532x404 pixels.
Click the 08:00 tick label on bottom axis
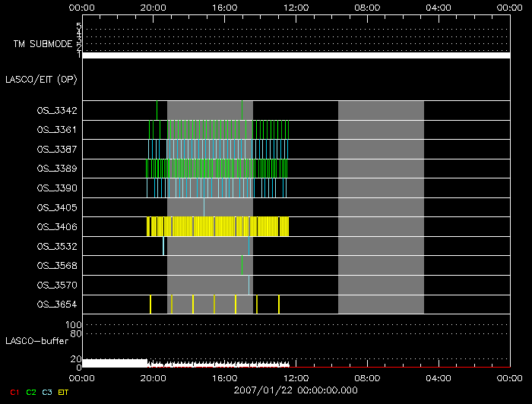pos(367,377)
